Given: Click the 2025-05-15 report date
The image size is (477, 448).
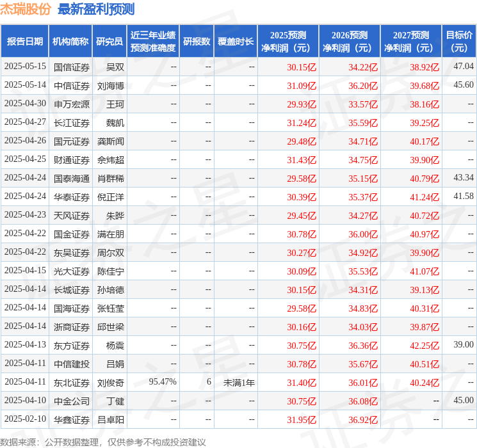Looking at the screenshot, I should 25,66.
